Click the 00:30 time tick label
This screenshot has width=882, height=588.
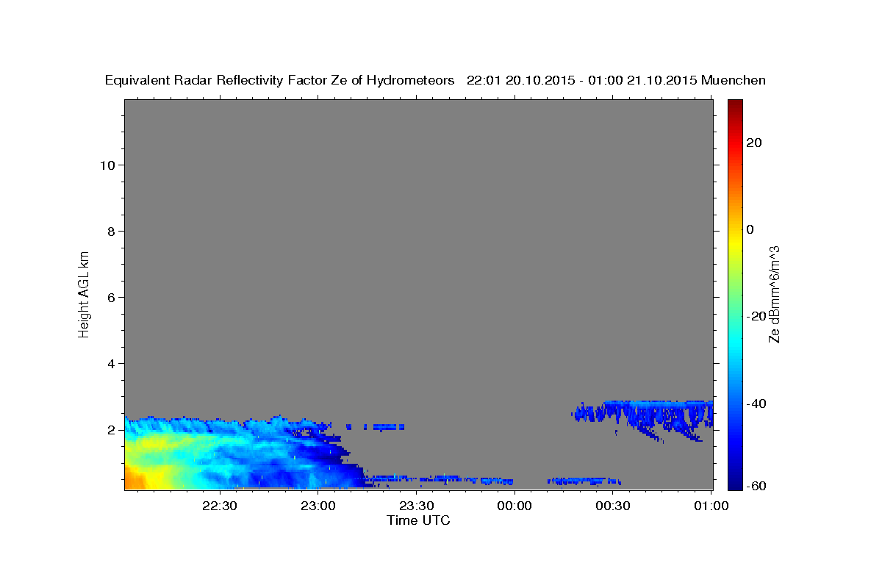612,506
